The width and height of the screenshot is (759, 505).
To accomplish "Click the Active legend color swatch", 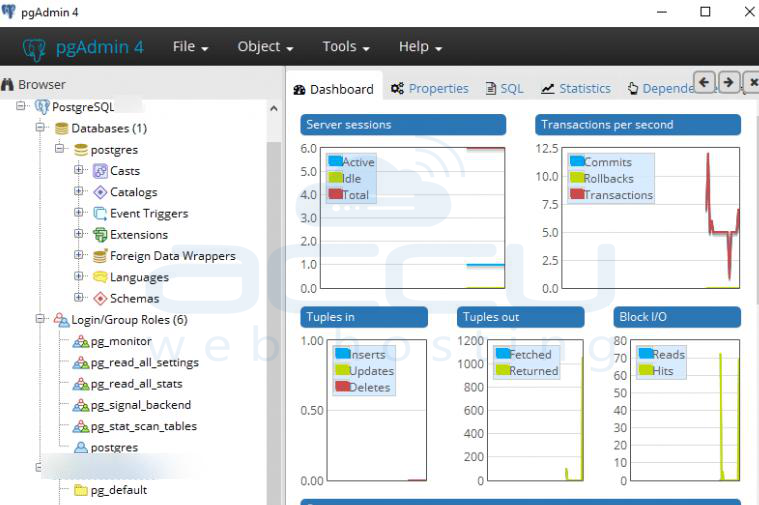I will click(335, 161).
